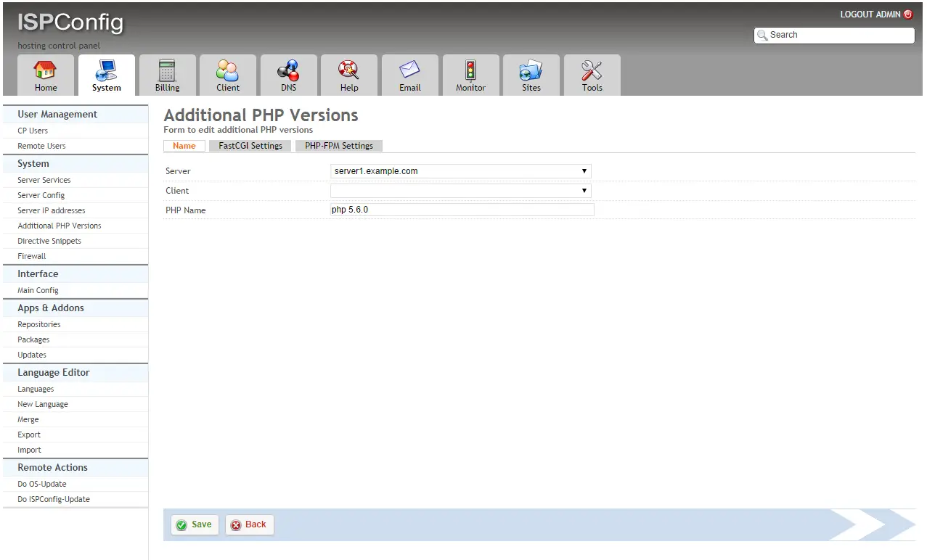Switch to the PHP-FPM Settings tab
927x560 pixels.
click(339, 146)
